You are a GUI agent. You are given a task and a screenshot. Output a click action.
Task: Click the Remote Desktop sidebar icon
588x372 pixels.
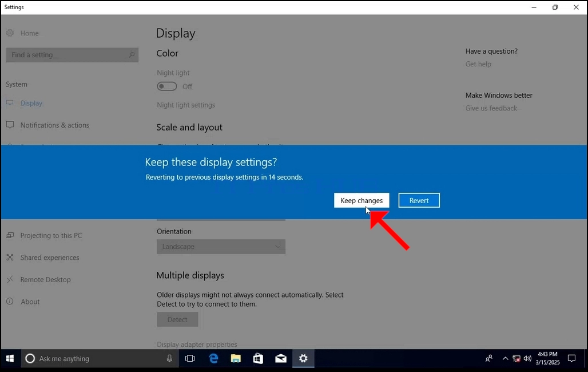(10, 279)
